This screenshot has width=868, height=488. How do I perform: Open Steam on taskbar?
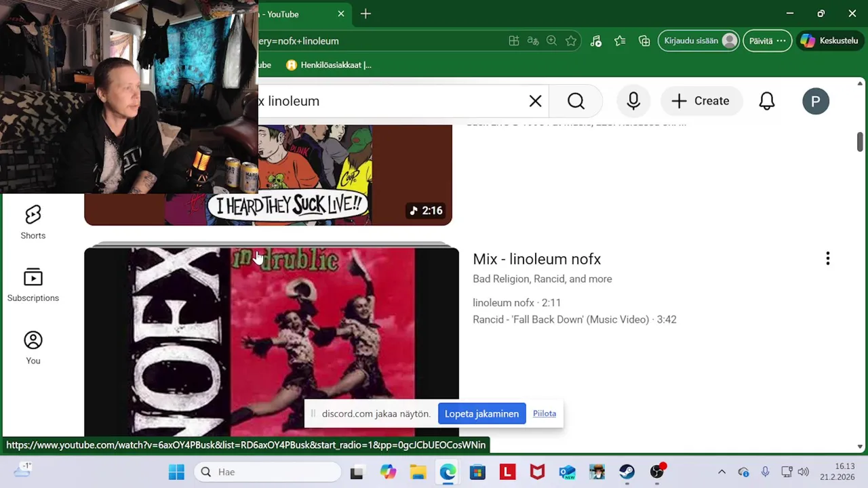pos(627,472)
